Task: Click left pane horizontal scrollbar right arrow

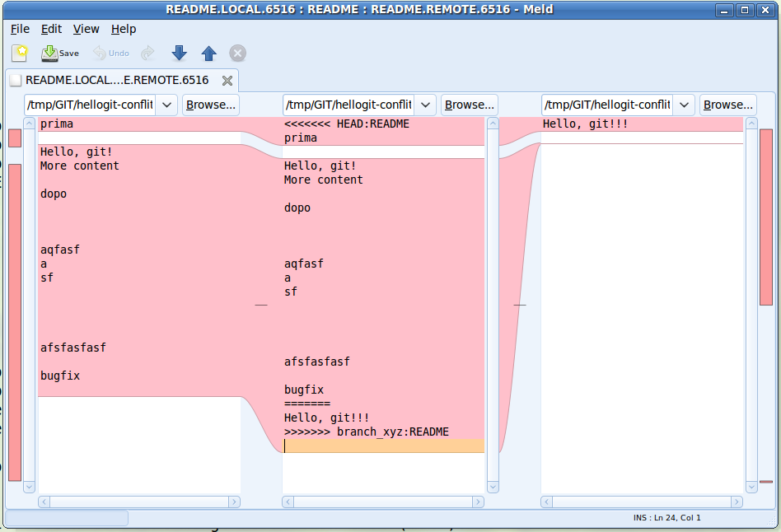Action: pyautogui.click(x=234, y=502)
